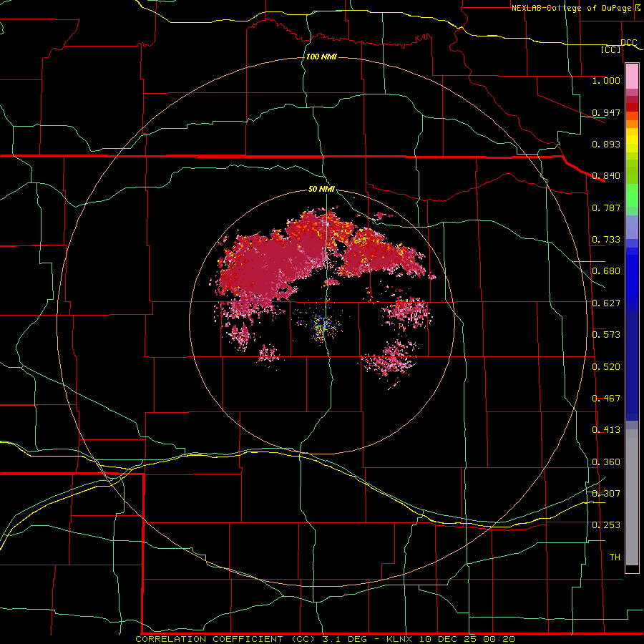Select the 0.680 scale value
644x644 pixels.
click(x=606, y=271)
